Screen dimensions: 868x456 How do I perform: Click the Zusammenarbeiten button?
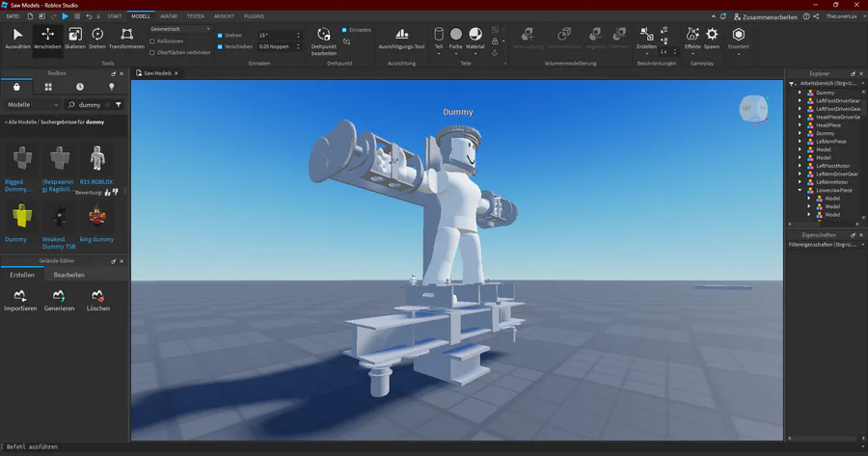(766, 16)
